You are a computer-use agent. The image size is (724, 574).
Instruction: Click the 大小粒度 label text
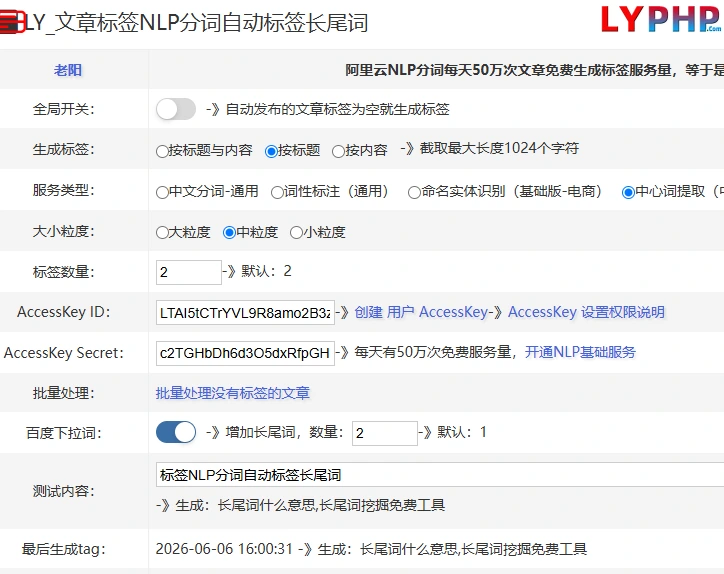[x=64, y=231]
